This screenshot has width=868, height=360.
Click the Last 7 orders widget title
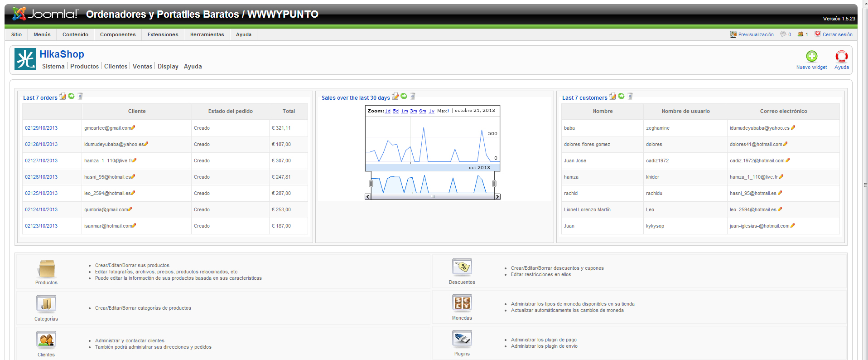tap(40, 97)
